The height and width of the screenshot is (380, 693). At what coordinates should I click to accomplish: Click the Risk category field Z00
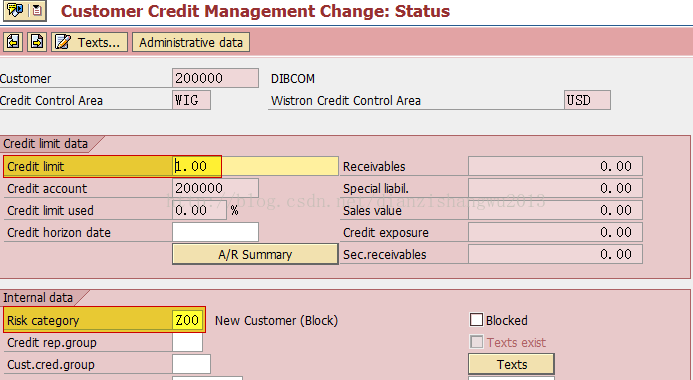pyautogui.click(x=188, y=320)
